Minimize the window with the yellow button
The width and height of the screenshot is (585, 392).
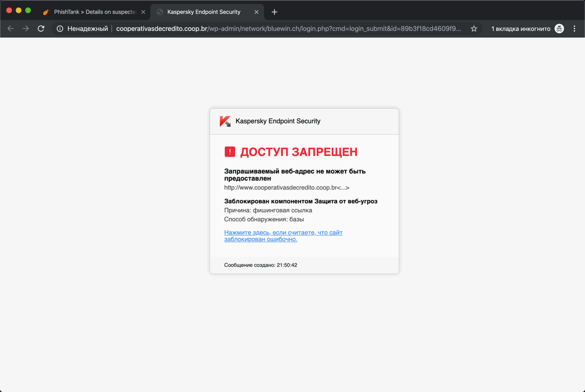click(18, 10)
